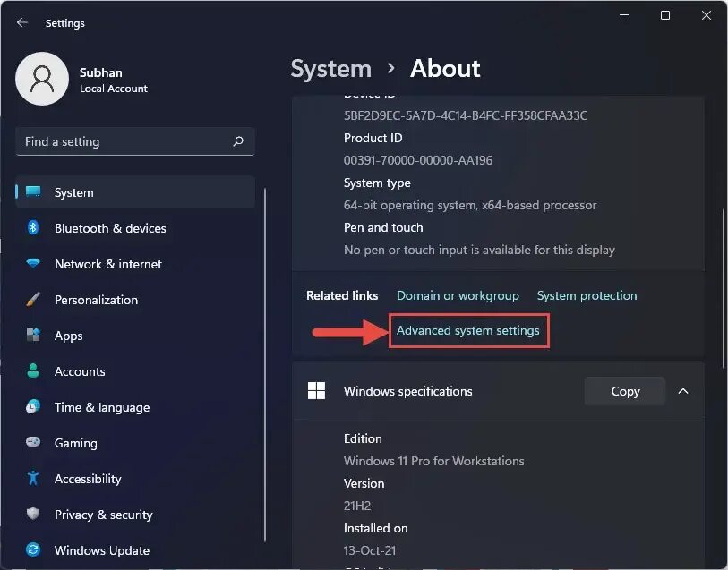Click the Windows logo beside Windows specifications
The width and height of the screenshot is (728, 570).
(317, 390)
